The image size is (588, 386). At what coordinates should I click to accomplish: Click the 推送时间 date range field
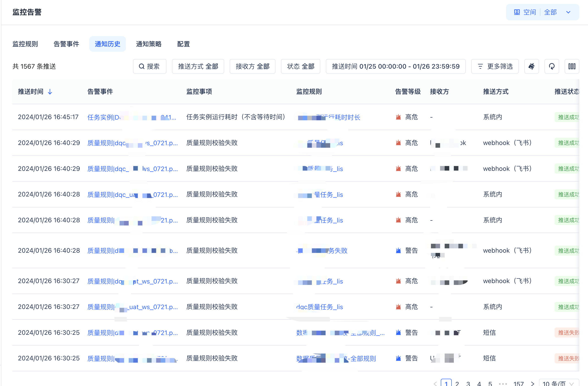395,66
